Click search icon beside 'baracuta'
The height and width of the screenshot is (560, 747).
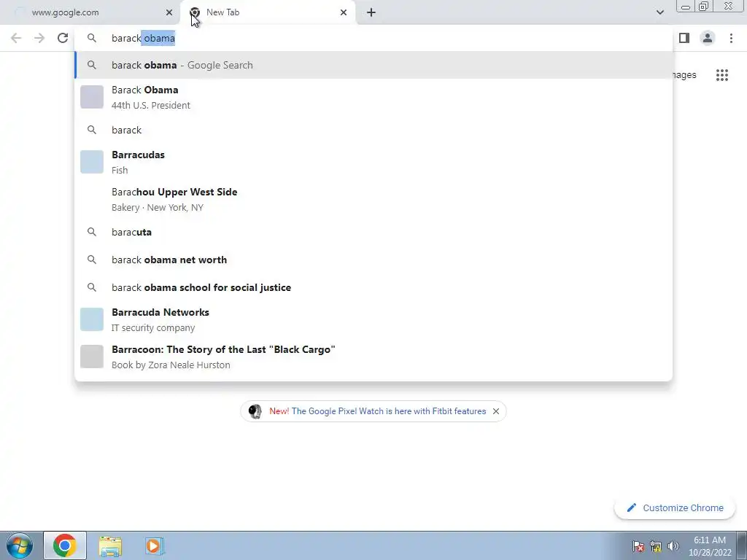(92, 232)
